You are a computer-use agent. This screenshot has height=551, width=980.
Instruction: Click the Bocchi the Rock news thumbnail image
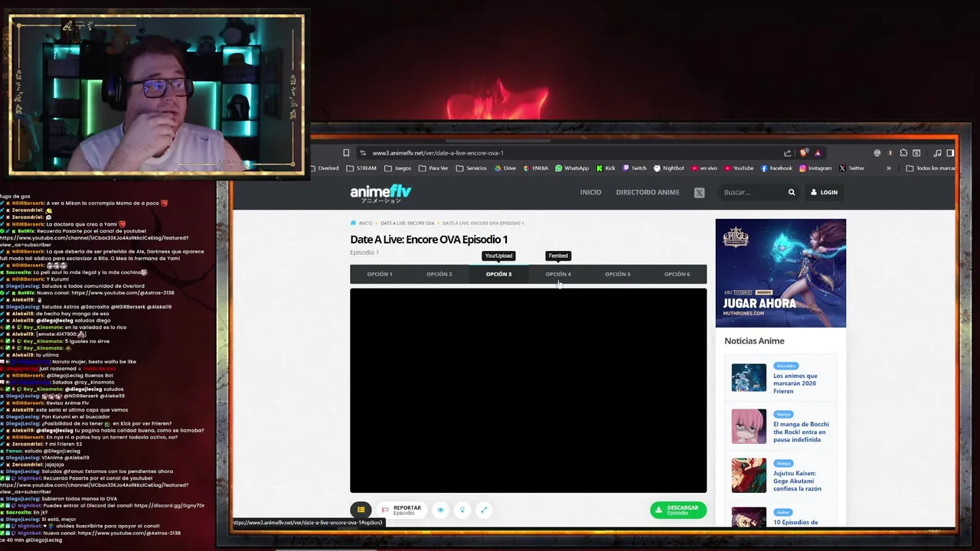(749, 426)
